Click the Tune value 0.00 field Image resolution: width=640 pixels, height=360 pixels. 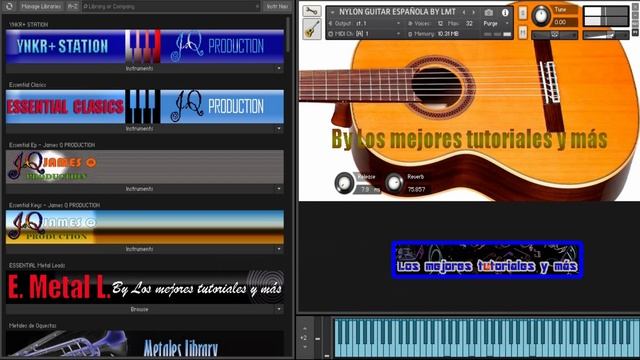[x=564, y=22]
